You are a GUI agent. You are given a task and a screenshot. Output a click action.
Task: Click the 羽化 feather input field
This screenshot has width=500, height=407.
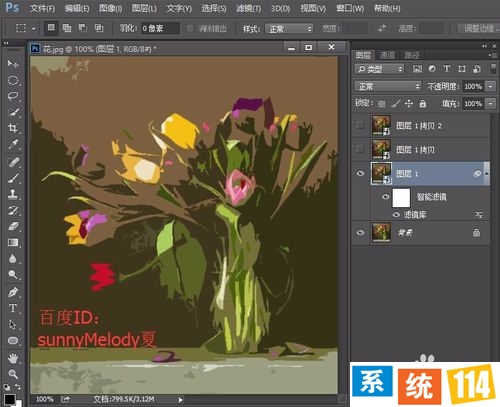pyautogui.click(x=160, y=29)
